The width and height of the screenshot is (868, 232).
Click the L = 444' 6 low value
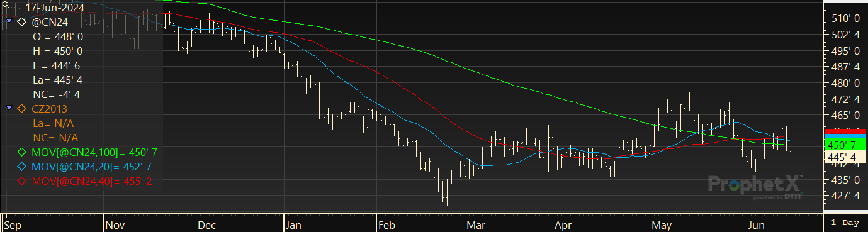(x=57, y=65)
